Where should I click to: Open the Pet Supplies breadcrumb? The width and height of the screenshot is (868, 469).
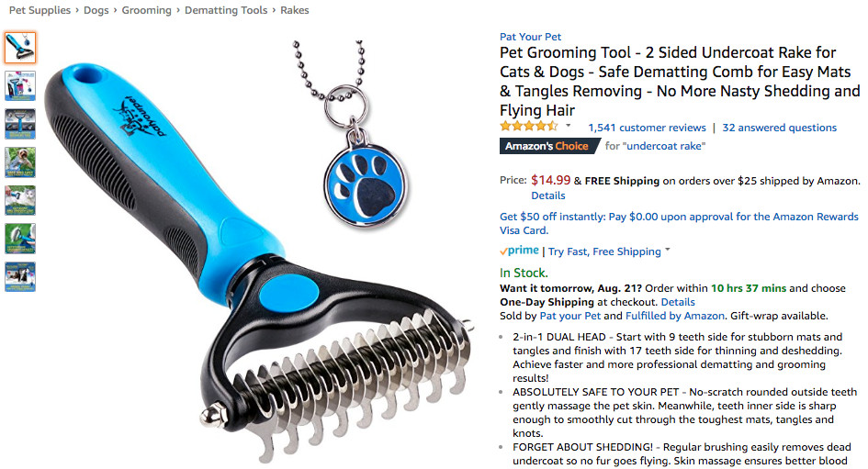pyautogui.click(x=39, y=10)
